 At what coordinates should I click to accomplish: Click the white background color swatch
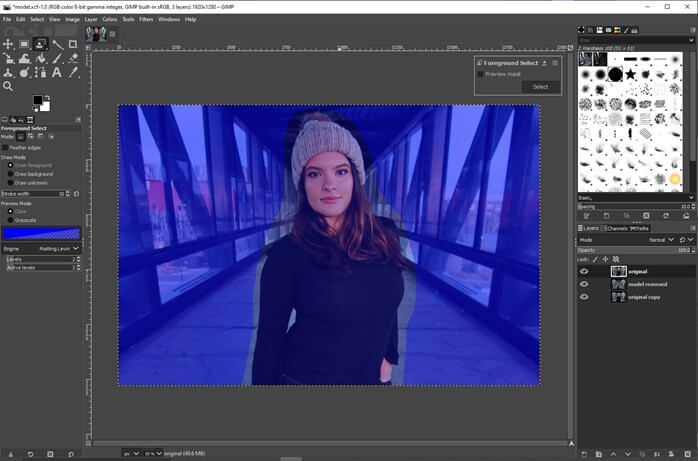tap(45, 107)
